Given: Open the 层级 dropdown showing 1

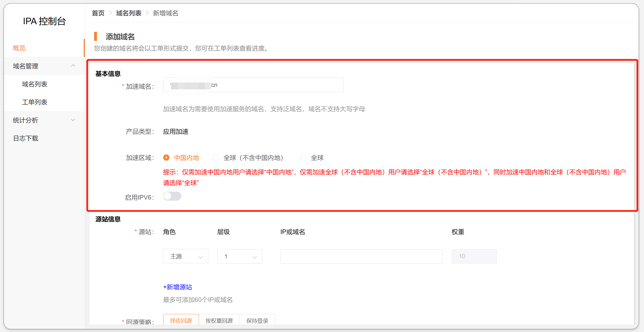Looking at the screenshot, I should coord(240,256).
